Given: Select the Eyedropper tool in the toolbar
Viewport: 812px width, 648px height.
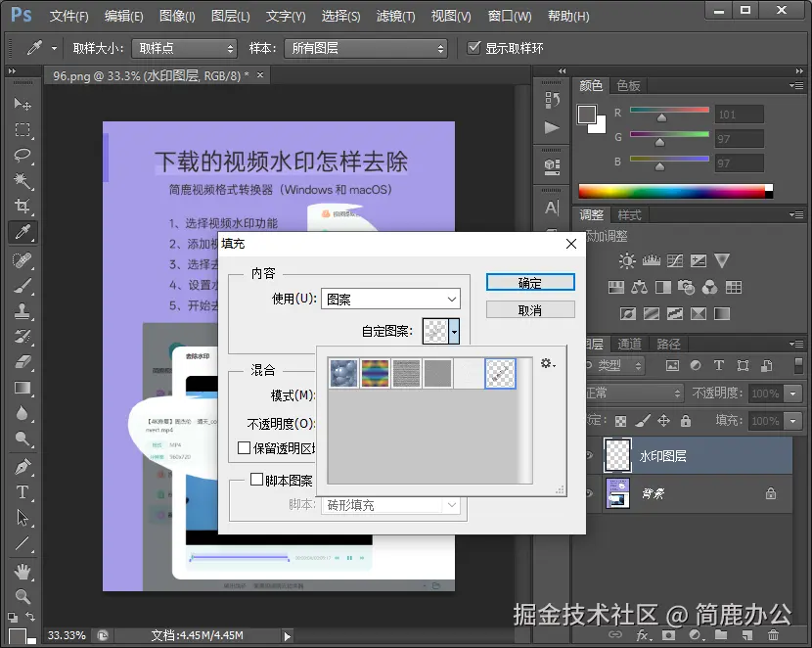Looking at the screenshot, I should [22, 232].
